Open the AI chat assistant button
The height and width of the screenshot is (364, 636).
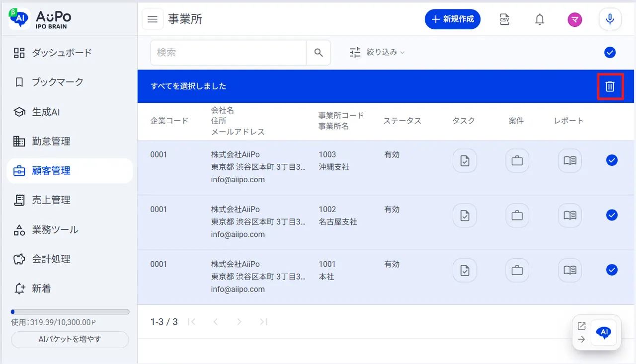604,333
